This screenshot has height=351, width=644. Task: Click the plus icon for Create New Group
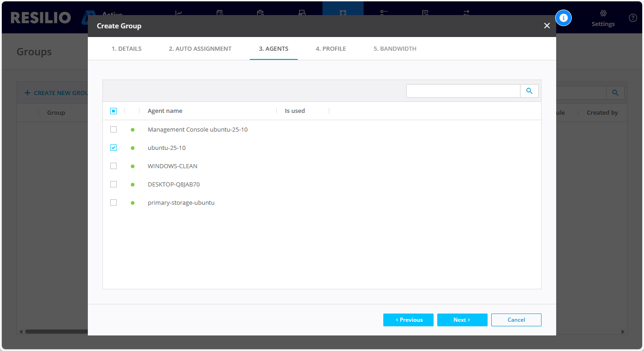[x=27, y=93]
